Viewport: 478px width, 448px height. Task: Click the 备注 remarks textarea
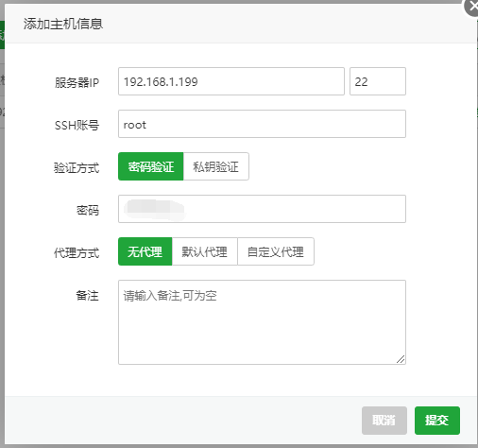pos(262,322)
